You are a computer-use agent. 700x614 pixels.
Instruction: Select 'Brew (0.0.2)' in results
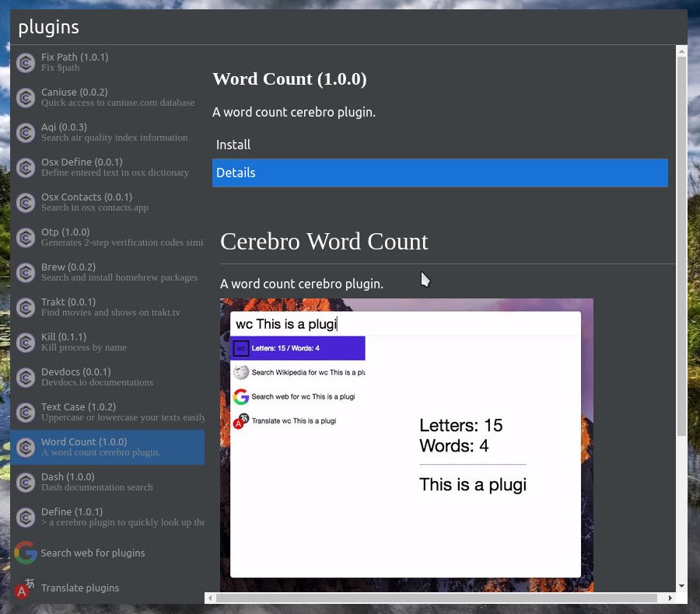107,273
